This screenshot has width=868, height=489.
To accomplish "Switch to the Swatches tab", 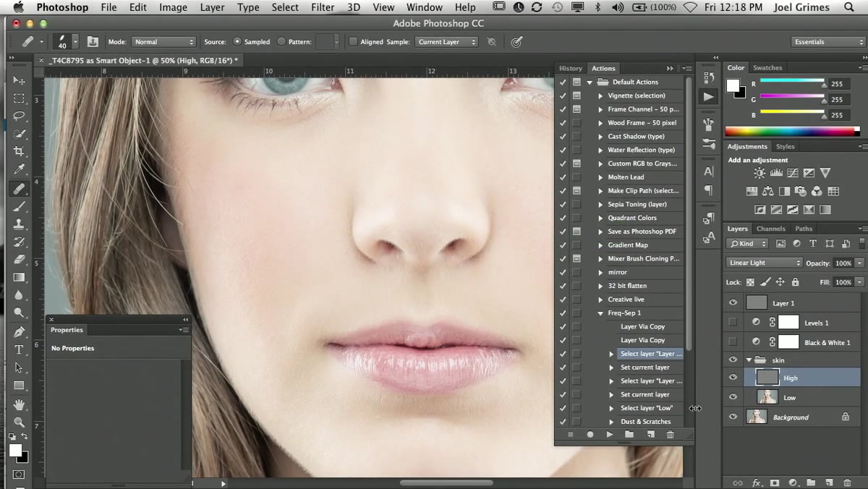I will pyautogui.click(x=767, y=68).
